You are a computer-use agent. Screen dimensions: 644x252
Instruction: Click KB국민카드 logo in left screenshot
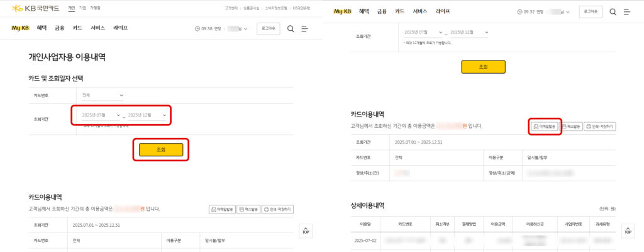(36, 8)
